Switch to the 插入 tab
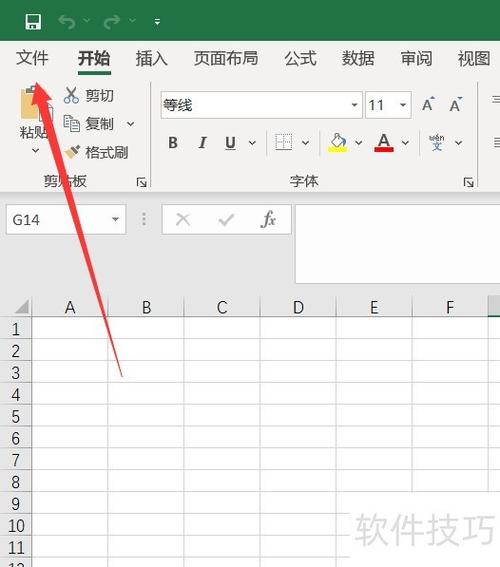Screen dimensions: 500x567 pos(152,58)
